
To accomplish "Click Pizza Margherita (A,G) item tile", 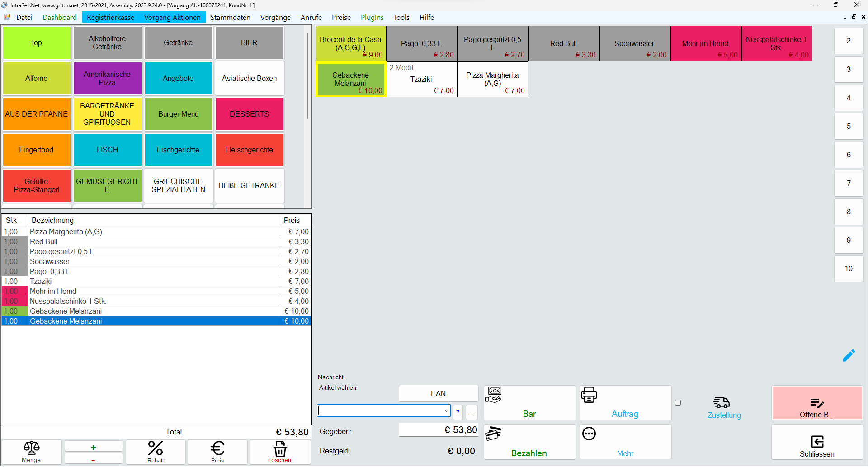I will pyautogui.click(x=493, y=79).
